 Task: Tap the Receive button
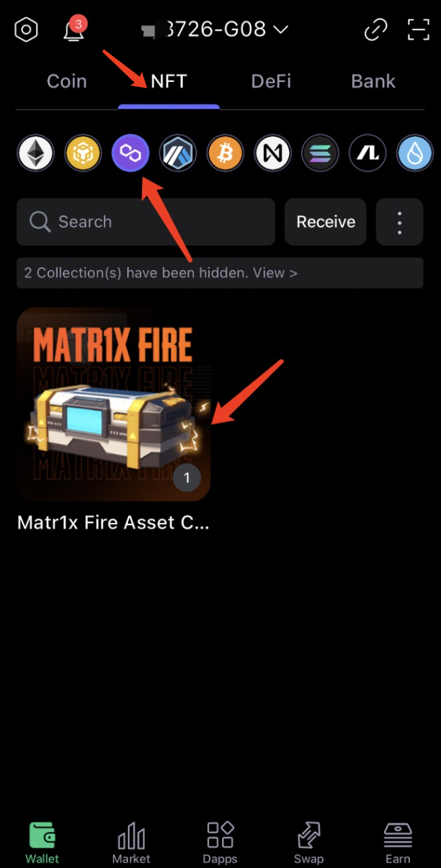(326, 222)
